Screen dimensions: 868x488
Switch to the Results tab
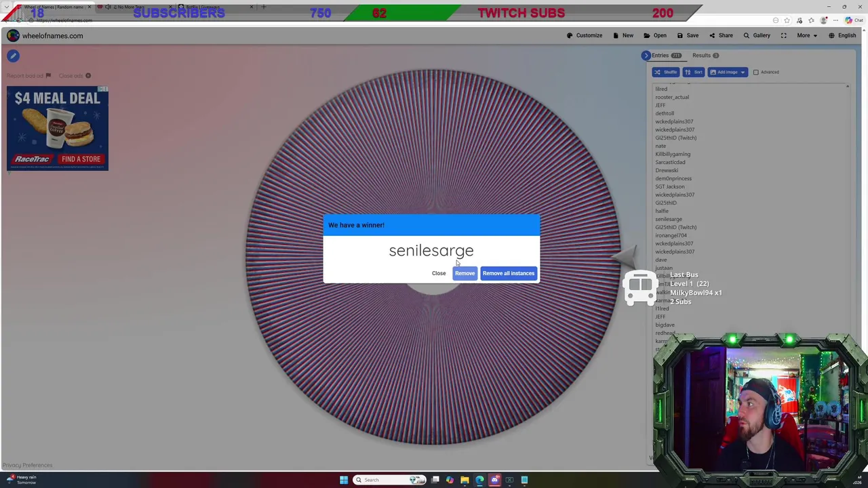click(x=705, y=56)
